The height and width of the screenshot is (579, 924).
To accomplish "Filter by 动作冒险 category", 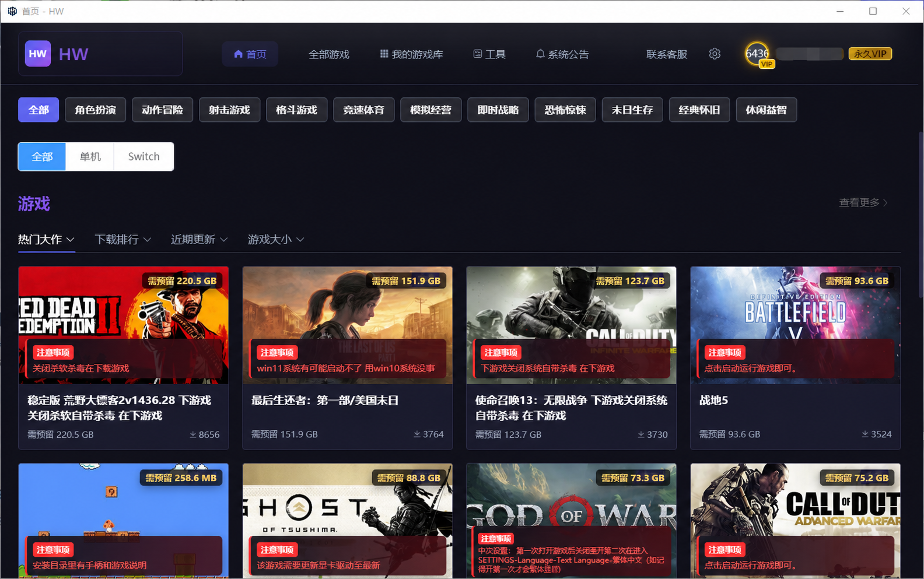I will pos(163,110).
